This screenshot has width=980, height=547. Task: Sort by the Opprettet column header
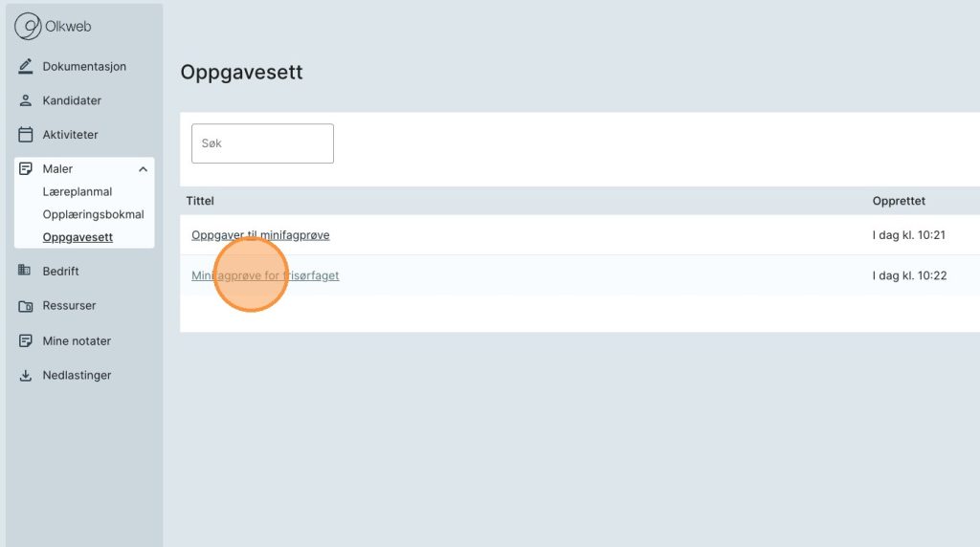[899, 201]
